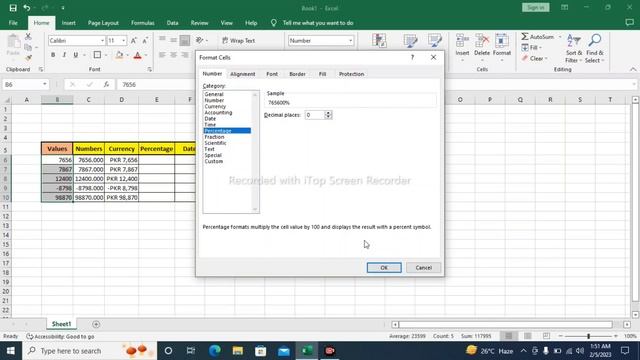Click the Undo arrow icon
Screen dimensions: 640x360
[x=27, y=8]
